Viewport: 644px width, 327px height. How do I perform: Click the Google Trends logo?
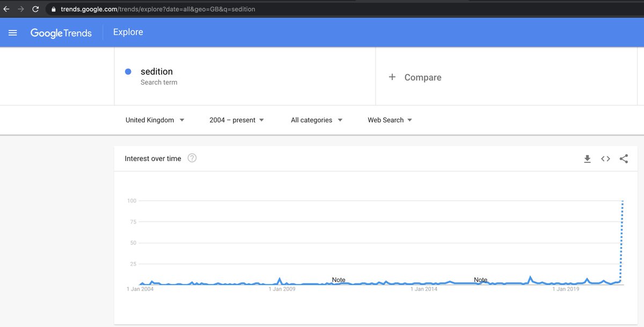(x=62, y=33)
